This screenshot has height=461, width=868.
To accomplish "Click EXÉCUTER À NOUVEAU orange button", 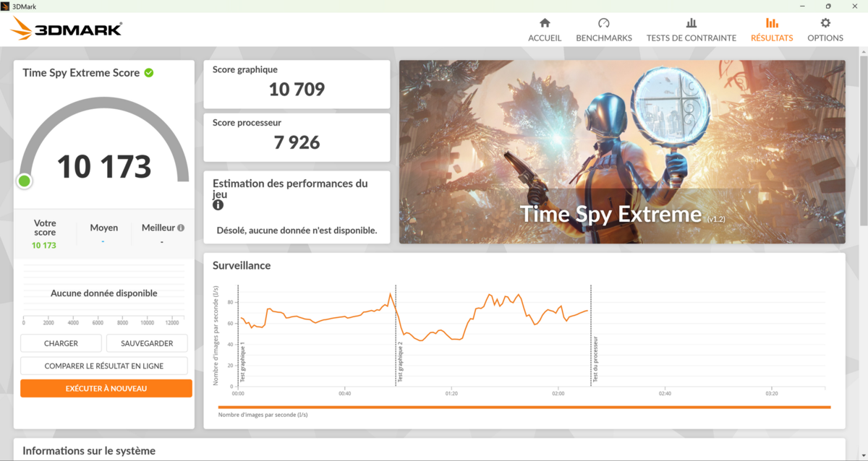I will pos(106,389).
